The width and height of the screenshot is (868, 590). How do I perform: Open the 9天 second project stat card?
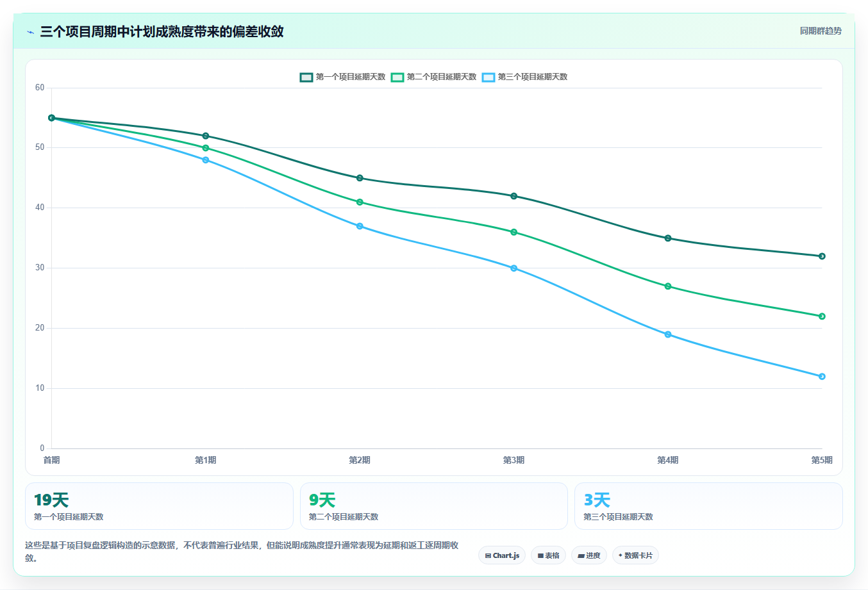pos(434,506)
